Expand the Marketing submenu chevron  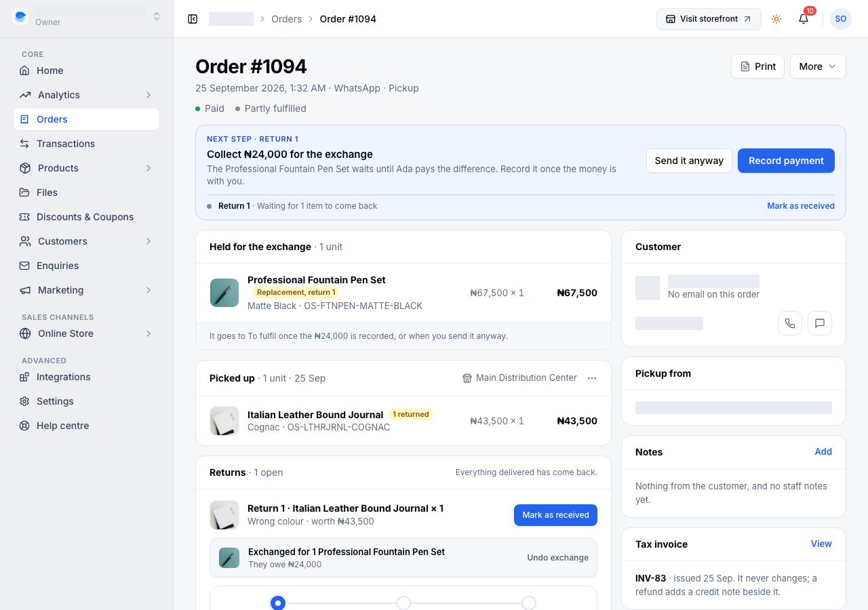tap(149, 290)
